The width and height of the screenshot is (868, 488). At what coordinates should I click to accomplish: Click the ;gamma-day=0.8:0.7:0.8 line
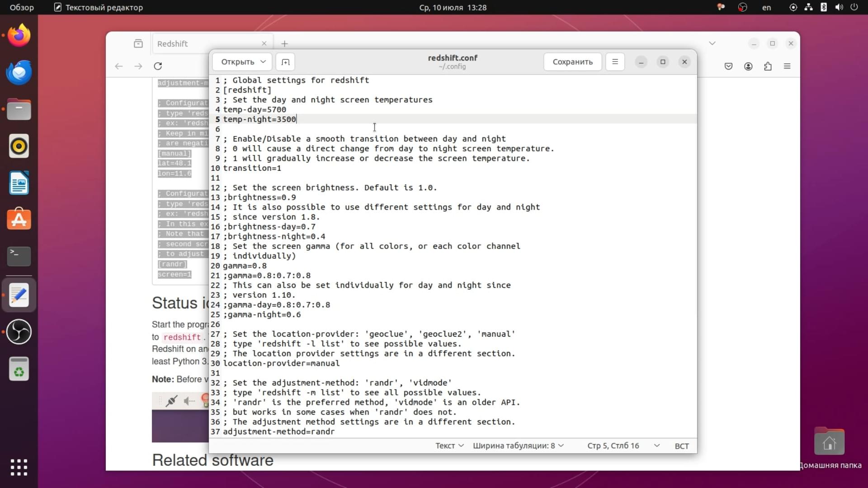point(277,305)
